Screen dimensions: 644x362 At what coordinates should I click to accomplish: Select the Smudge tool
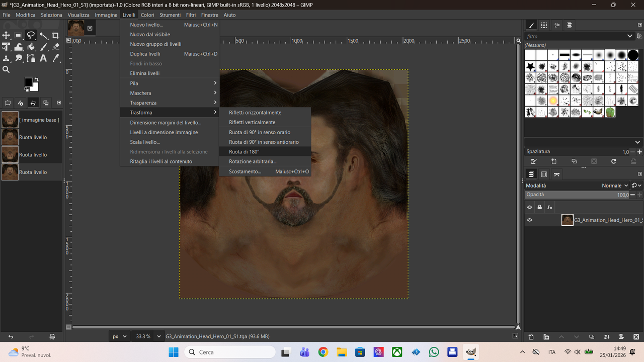[x=19, y=58]
